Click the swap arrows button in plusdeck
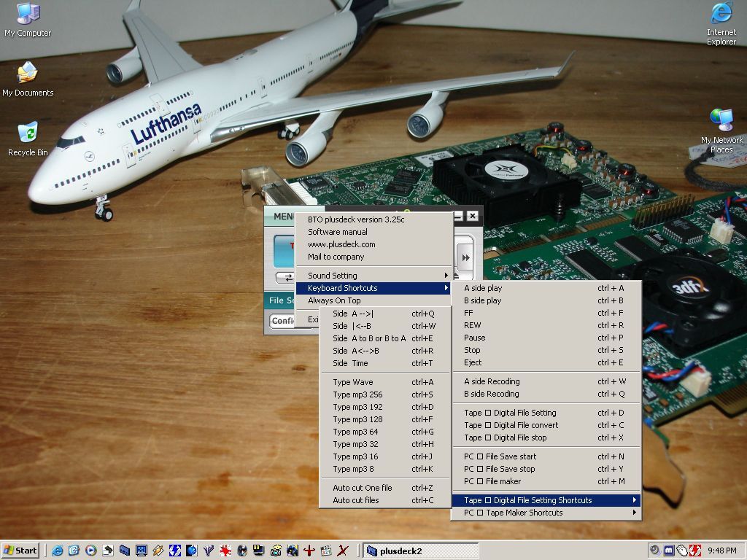The image size is (747, 560). tap(286, 278)
